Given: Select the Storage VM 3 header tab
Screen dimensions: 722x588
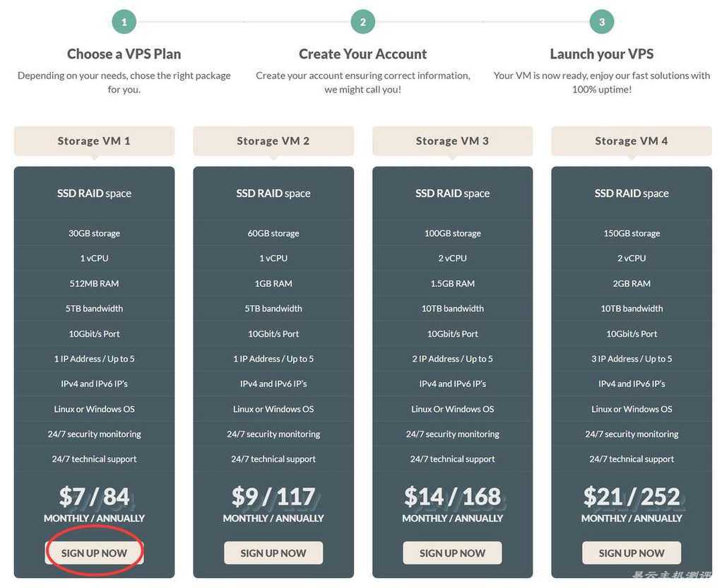Looking at the screenshot, I should 452,141.
